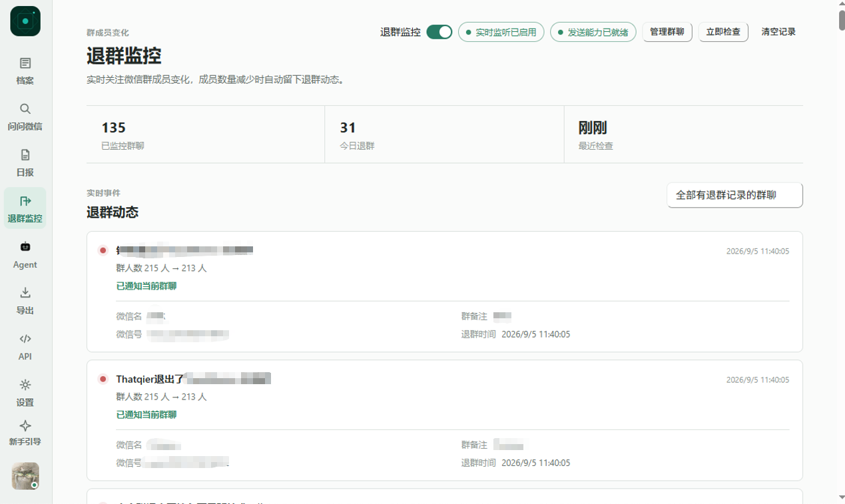Open 管理群聊 button
The image size is (845, 504).
[x=667, y=32]
